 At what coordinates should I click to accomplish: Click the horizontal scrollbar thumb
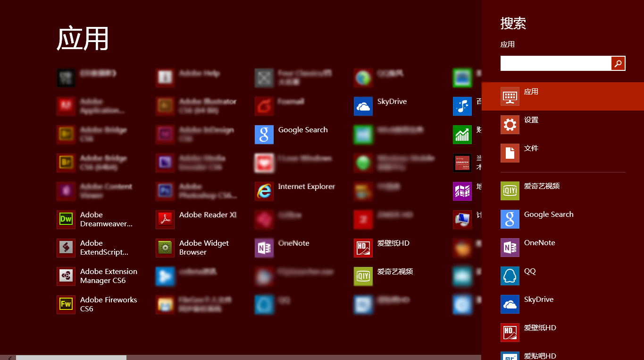pos(71,358)
